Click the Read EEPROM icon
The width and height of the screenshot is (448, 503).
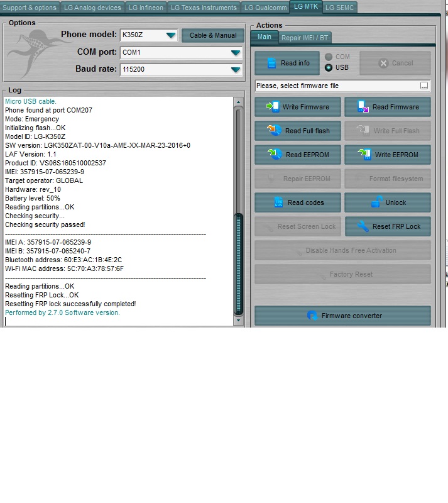(x=275, y=154)
